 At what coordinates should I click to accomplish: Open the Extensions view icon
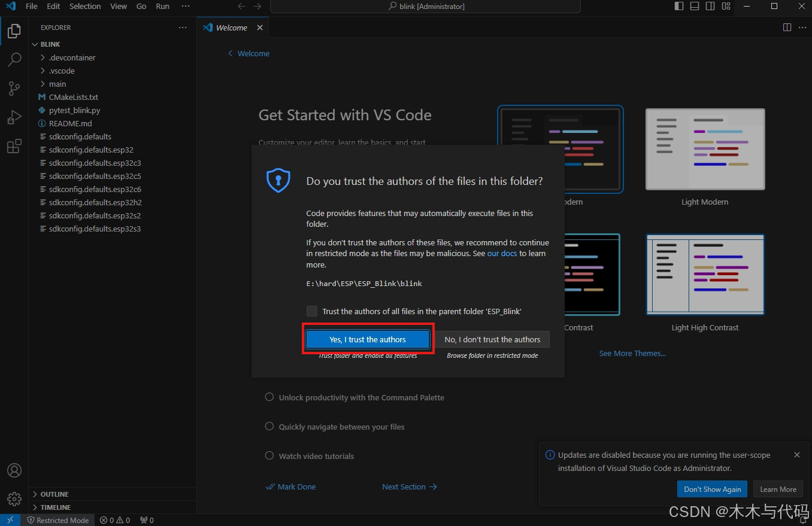(x=14, y=146)
